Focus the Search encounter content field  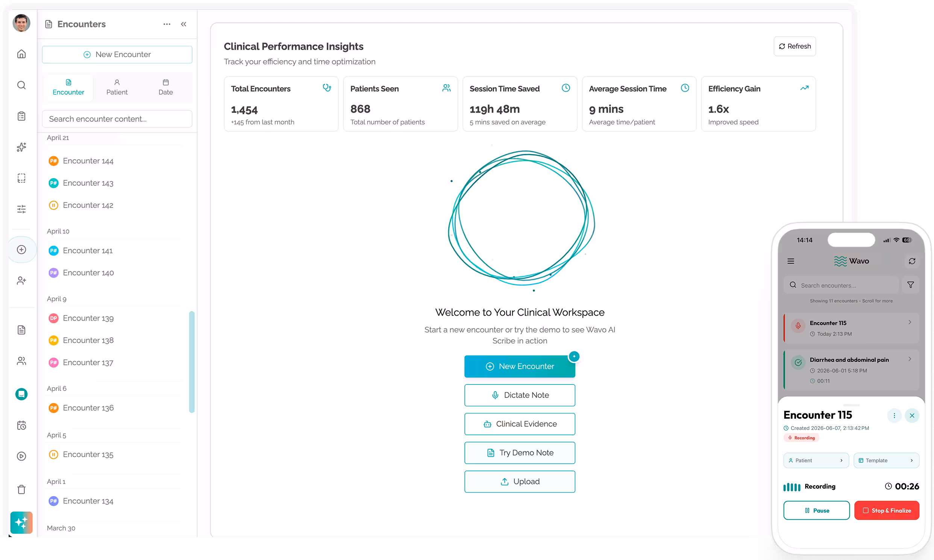(x=117, y=119)
